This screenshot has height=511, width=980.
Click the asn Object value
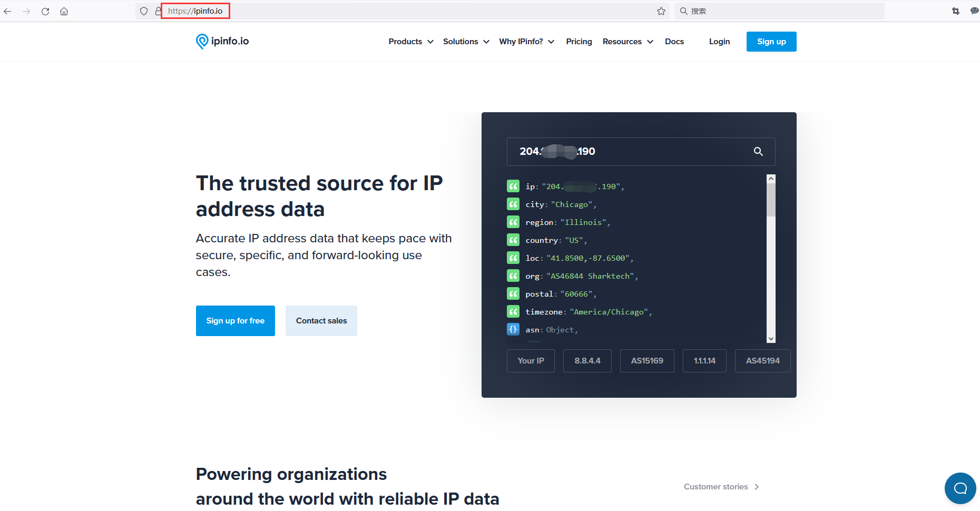tap(560, 330)
